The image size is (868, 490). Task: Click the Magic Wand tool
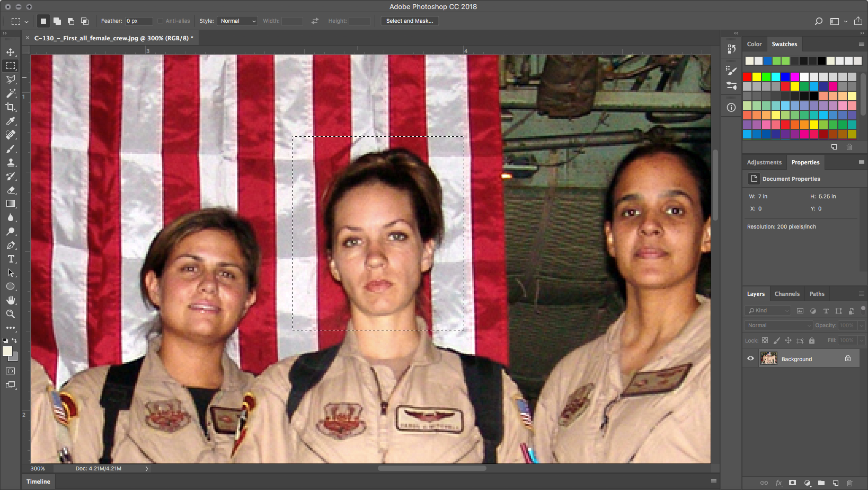point(11,93)
